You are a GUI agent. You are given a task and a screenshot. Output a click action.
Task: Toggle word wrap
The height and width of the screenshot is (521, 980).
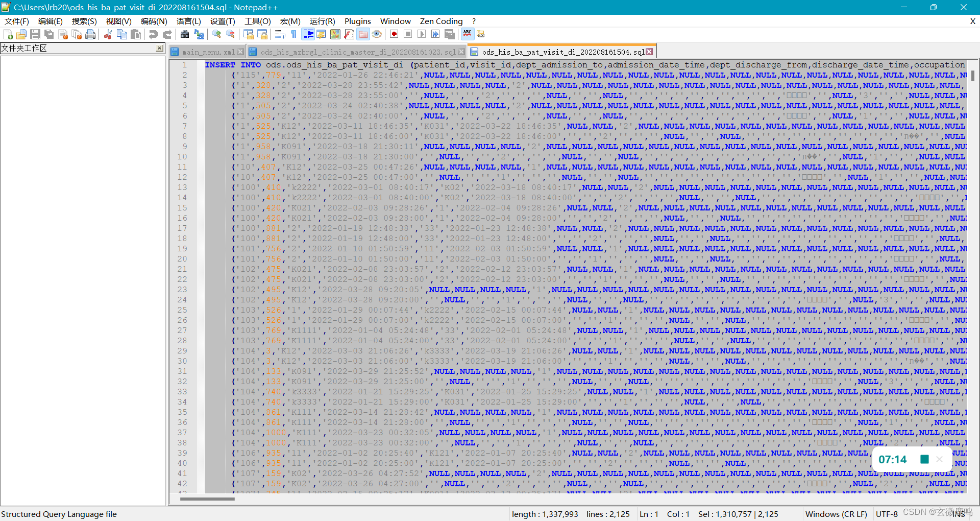tap(280, 34)
